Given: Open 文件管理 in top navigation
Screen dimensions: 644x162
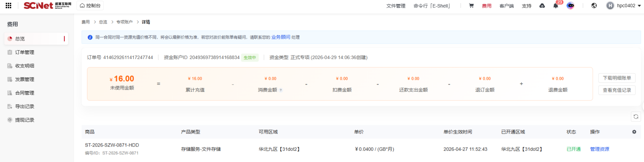Looking at the screenshot, I should pyautogui.click(x=396, y=6).
